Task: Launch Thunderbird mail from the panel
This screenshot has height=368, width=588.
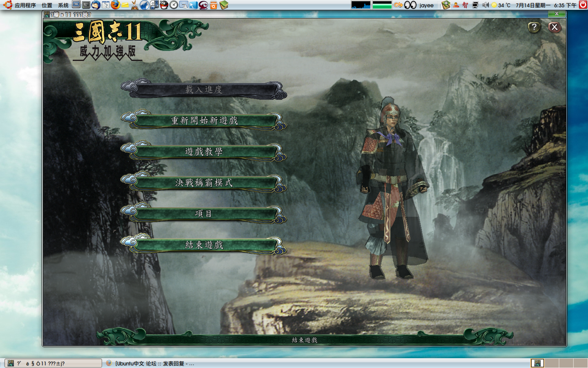Action: tap(96, 5)
